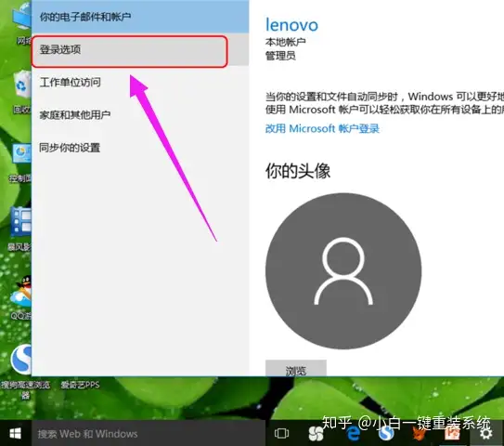Select the 暴风影音 desktop icon
Viewport: 504px width, 446px height.
[20, 229]
